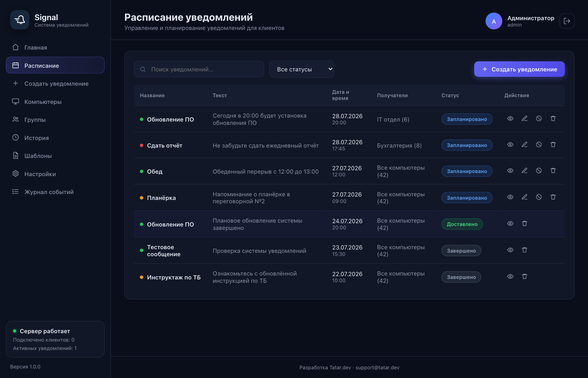Select the Тестовое сообщение row title
This screenshot has width=588, height=378.
click(164, 251)
